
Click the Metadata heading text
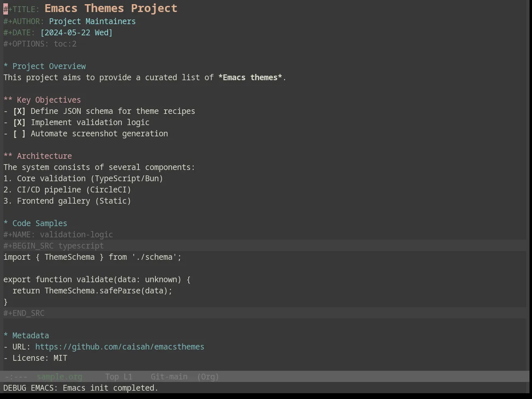31,336
